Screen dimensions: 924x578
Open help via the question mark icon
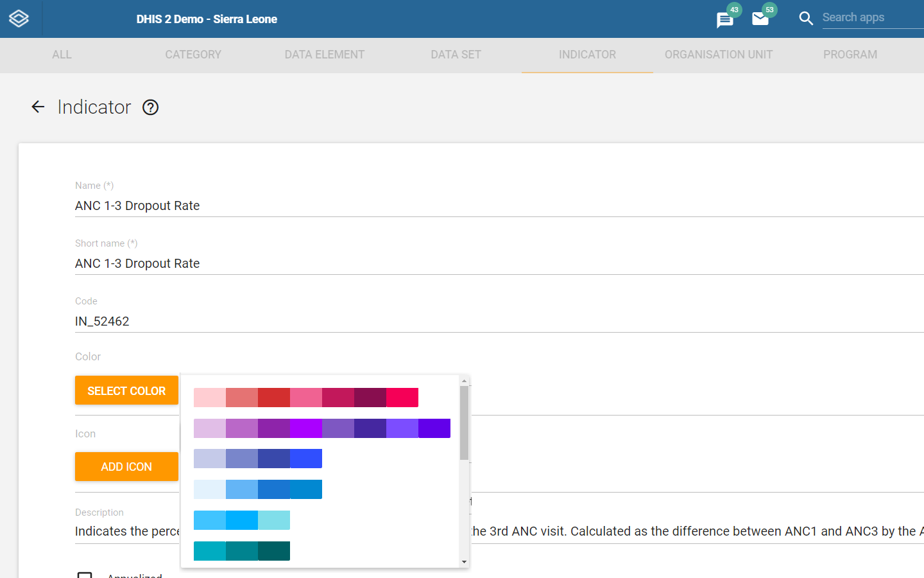(x=150, y=107)
